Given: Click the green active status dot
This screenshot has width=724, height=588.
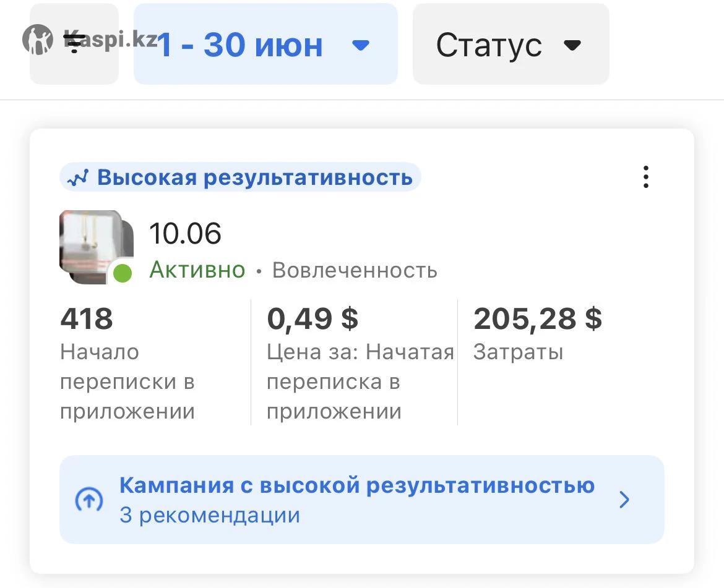Looking at the screenshot, I should (x=123, y=273).
